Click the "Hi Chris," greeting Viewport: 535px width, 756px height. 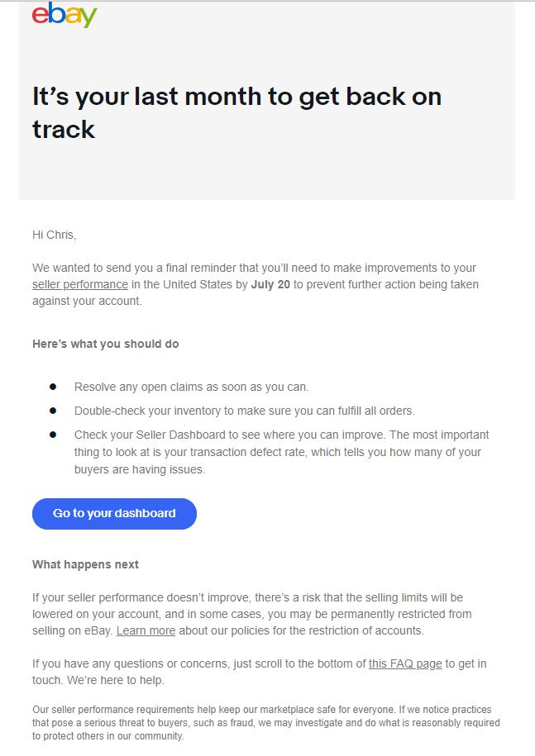click(x=54, y=235)
